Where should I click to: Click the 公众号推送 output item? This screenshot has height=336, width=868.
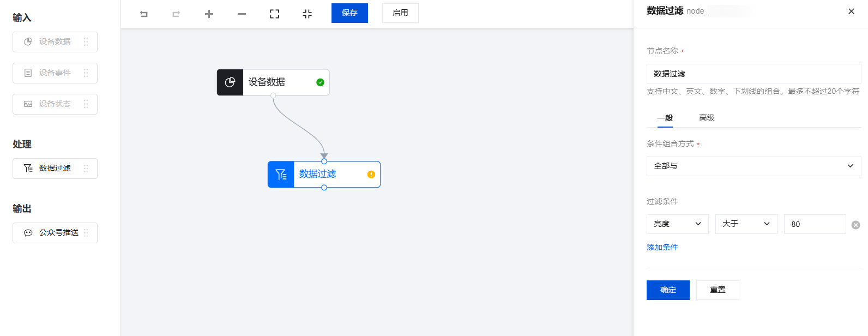(55, 233)
